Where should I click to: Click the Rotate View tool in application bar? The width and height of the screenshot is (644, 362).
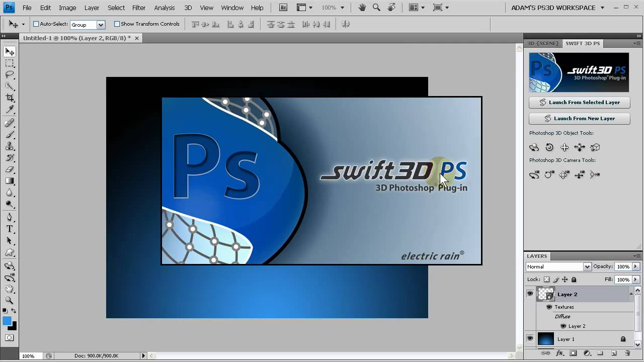pyautogui.click(x=390, y=8)
